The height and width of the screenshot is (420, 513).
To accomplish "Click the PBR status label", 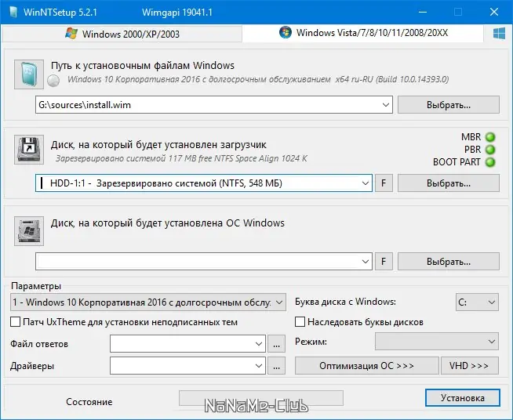I will coord(473,150).
